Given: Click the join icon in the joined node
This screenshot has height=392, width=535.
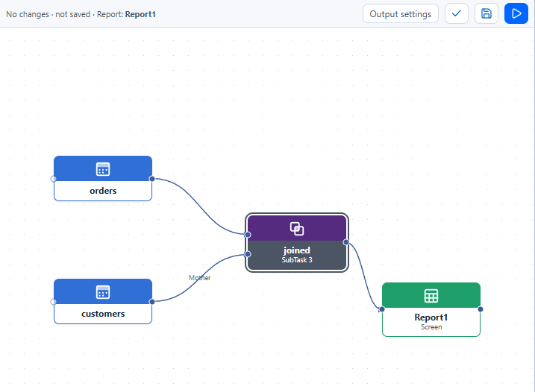Looking at the screenshot, I should click(x=296, y=229).
